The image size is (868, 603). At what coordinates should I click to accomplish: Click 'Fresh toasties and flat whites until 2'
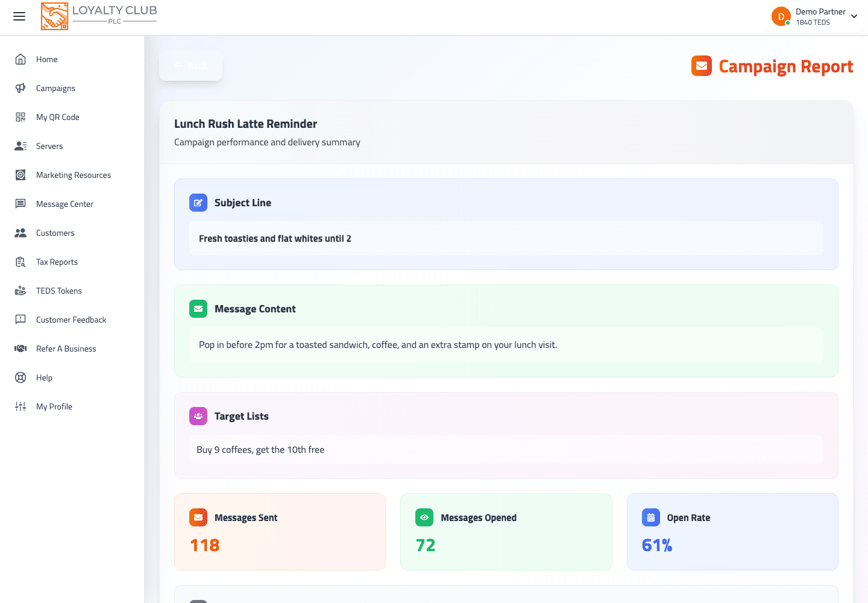coord(275,239)
